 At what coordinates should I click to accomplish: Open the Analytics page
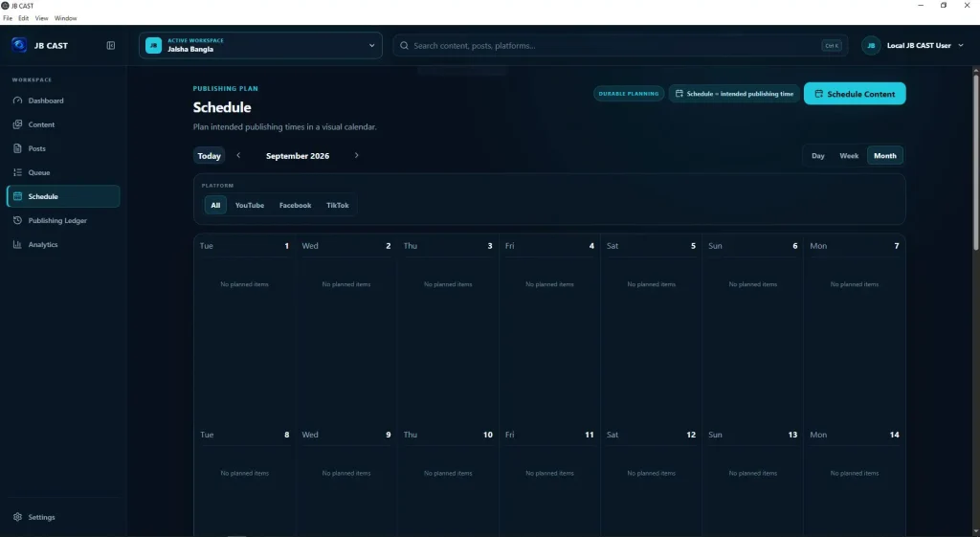pyautogui.click(x=63, y=244)
